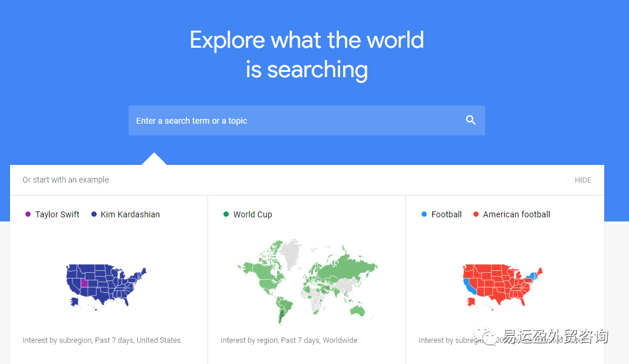The image size is (629, 364).
Task: Open the Football term label
Action: point(446,214)
